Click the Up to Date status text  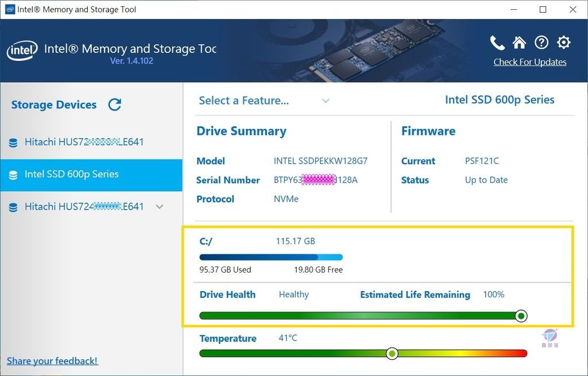[x=486, y=180]
